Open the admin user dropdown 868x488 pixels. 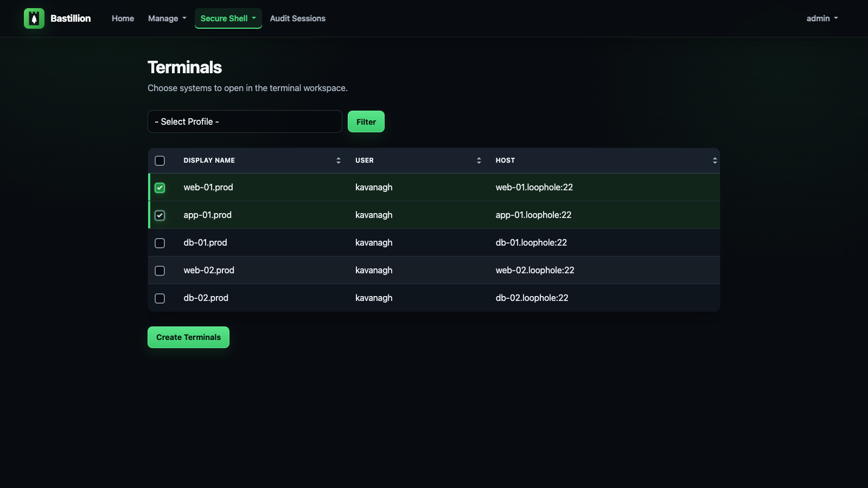click(x=822, y=18)
